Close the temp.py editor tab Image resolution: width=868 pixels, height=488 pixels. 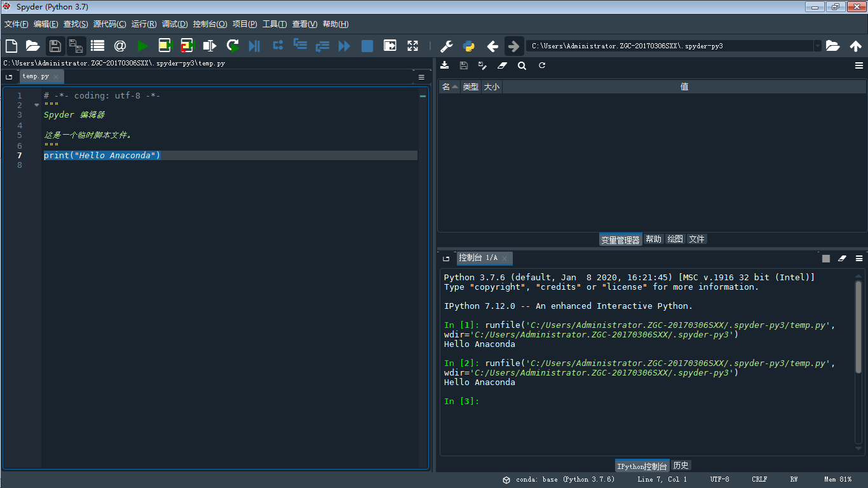[x=56, y=76]
